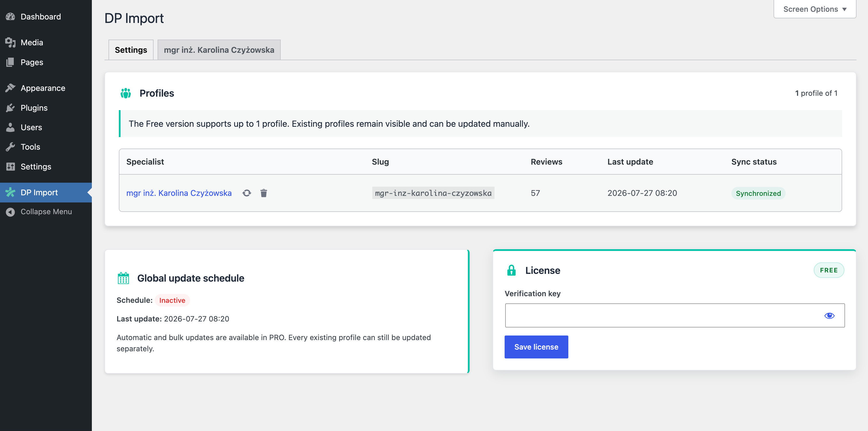
Task: Go to Plugins in the sidebar
Action: [34, 108]
